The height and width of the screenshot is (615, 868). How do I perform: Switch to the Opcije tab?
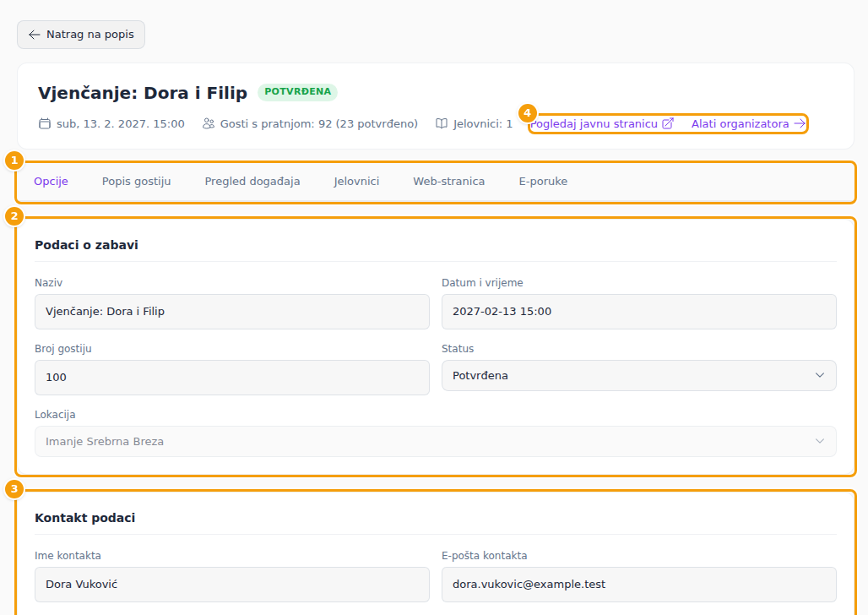tap(51, 181)
